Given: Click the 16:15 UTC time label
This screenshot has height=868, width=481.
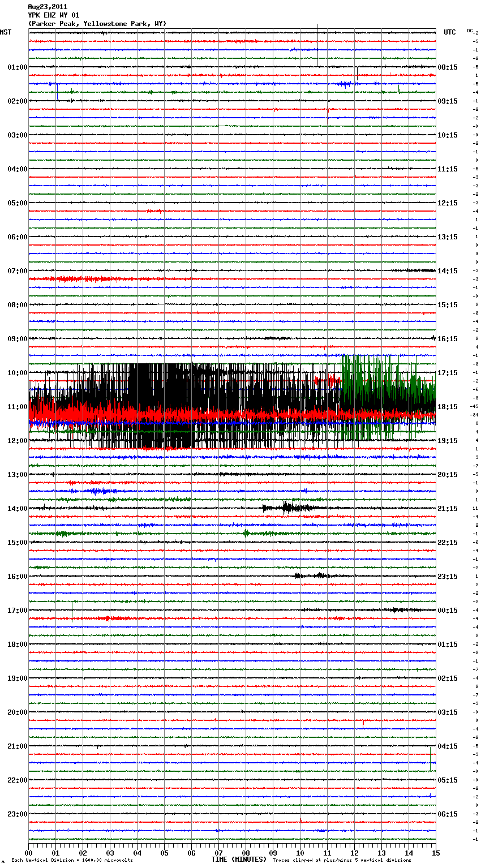Looking at the screenshot, I should [x=448, y=339].
